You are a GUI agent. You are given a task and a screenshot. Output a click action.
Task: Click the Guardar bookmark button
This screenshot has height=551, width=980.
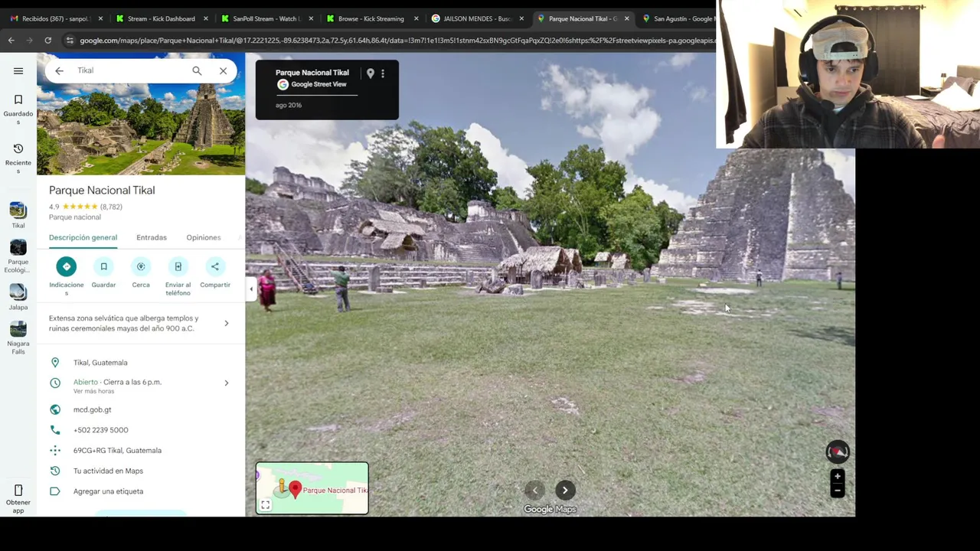103,266
